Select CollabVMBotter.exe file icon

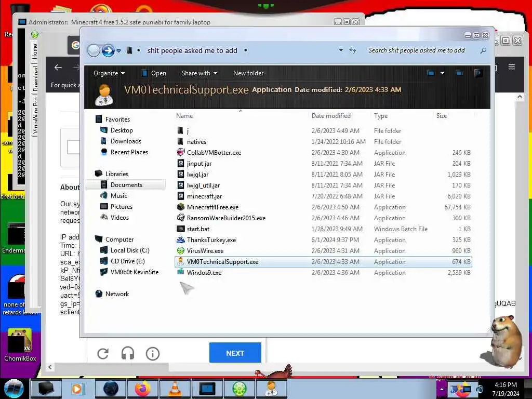pos(180,152)
